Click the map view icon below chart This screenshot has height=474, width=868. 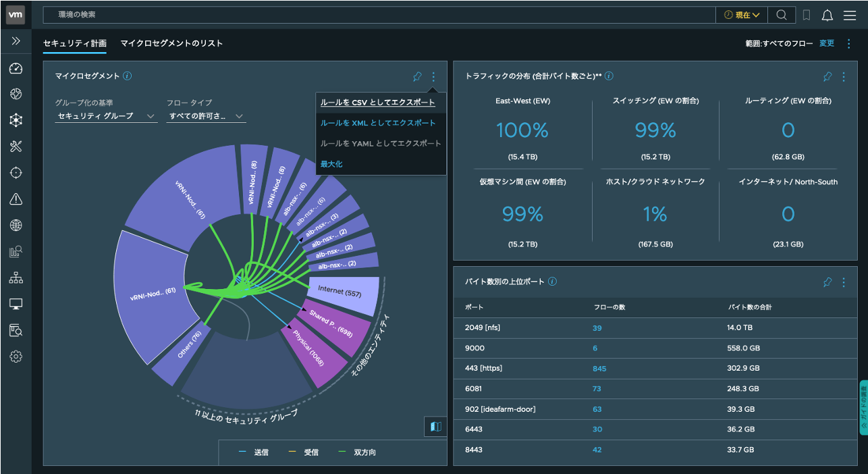click(x=435, y=426)
